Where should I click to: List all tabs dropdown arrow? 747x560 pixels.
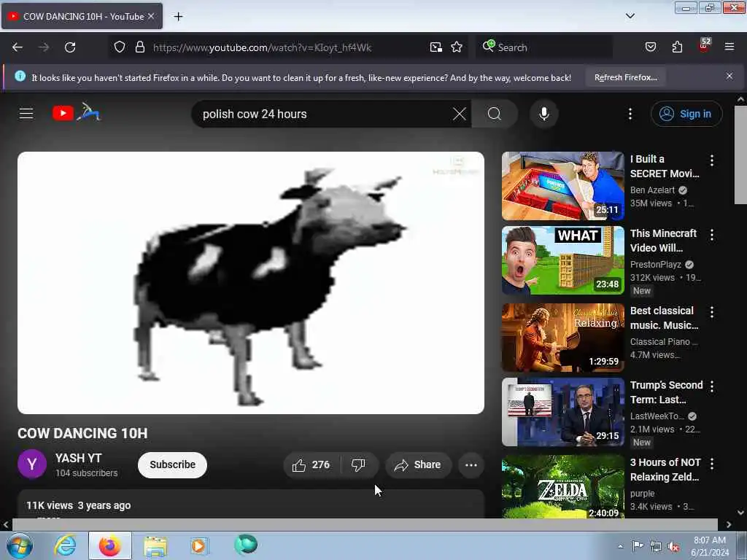[x=630, y=16]
